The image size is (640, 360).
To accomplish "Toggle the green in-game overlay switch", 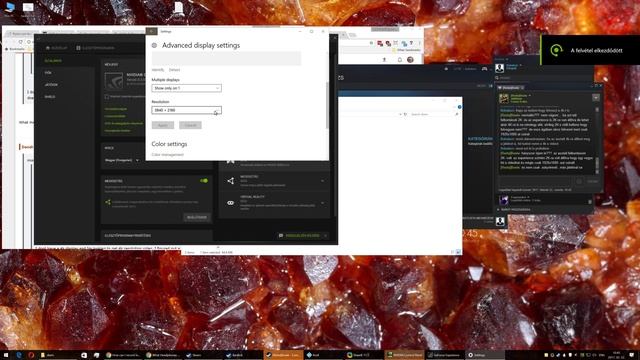I will coord(204,181).
